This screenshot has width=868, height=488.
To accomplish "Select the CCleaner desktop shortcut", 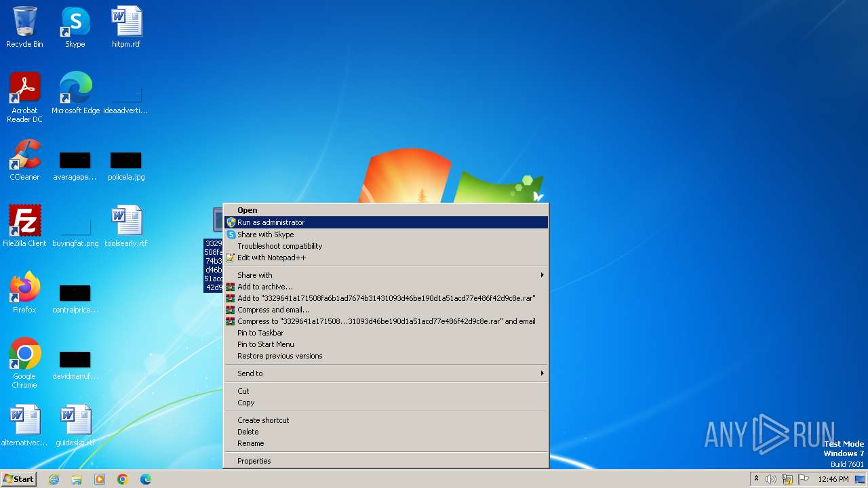I will [x=24, y=159].
